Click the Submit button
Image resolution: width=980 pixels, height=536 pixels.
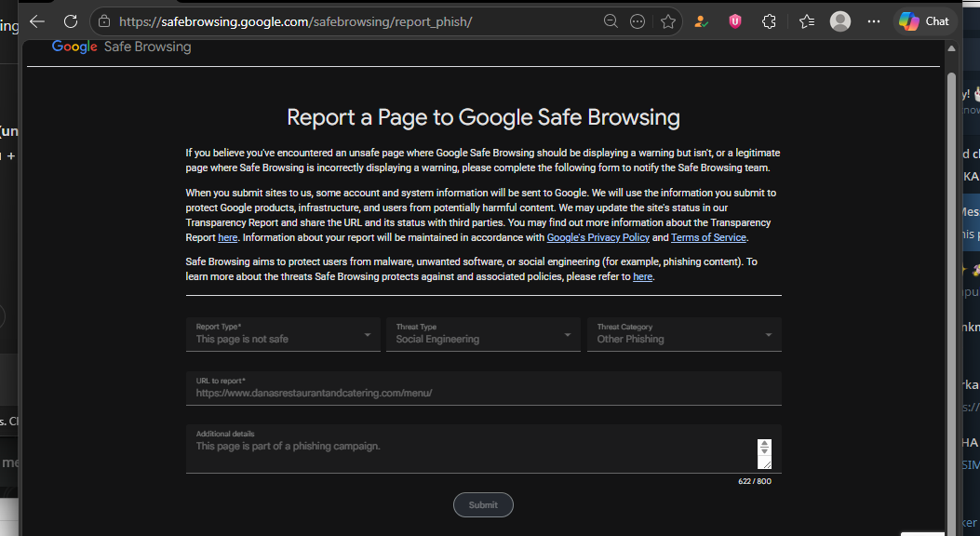point(483,504)
